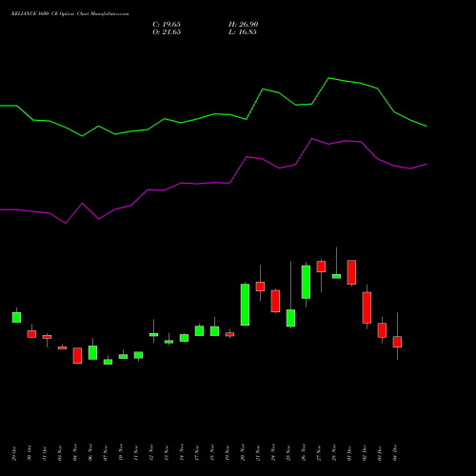Click the red candle for 02 Dec
Image resolution: width=476 pixels, height=476 pixels.
(367, 307)
